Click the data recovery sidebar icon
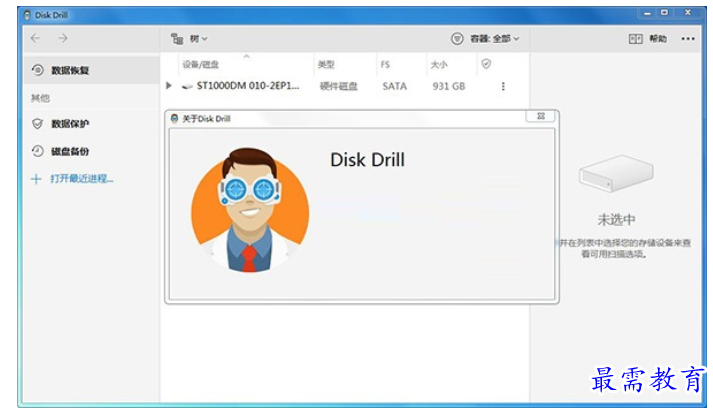 [x=38, y=70]
